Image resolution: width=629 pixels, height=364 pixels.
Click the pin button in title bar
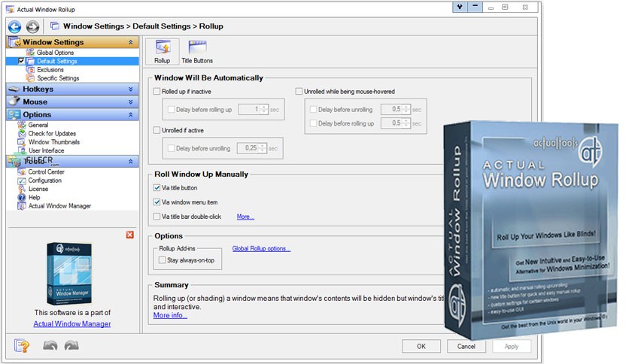click(x=460, y=7)
